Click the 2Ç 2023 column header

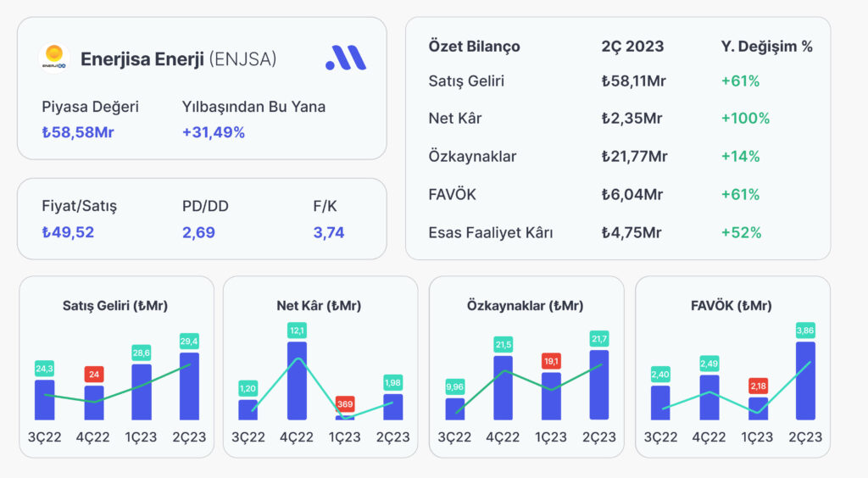pos(632,47)
